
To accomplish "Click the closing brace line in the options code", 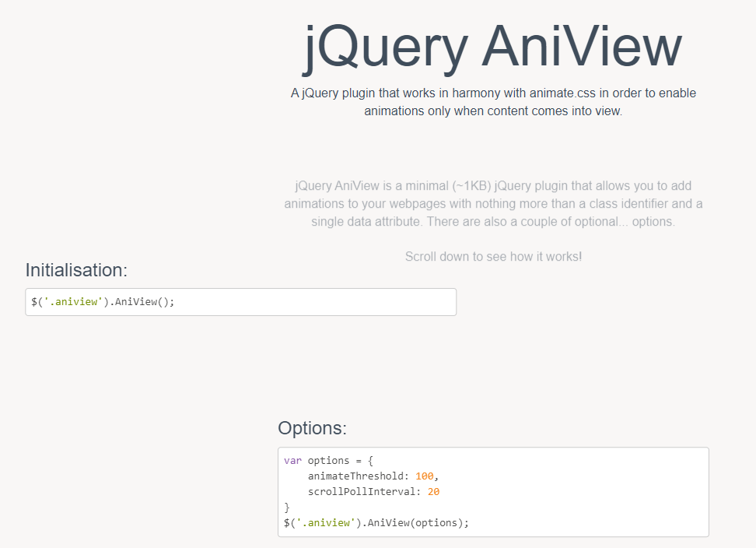I will [x=287, y=508].
